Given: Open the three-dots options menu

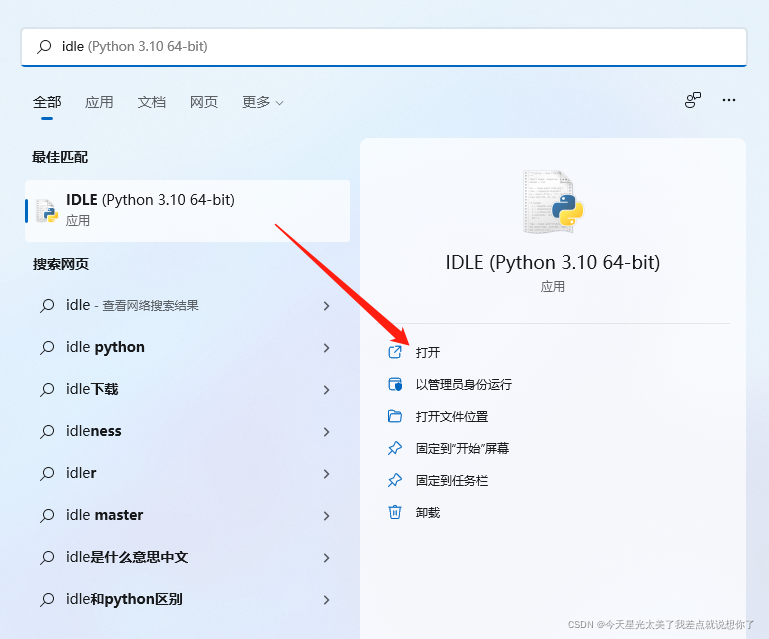Looking at the screenshot, I should coord(729,100).
